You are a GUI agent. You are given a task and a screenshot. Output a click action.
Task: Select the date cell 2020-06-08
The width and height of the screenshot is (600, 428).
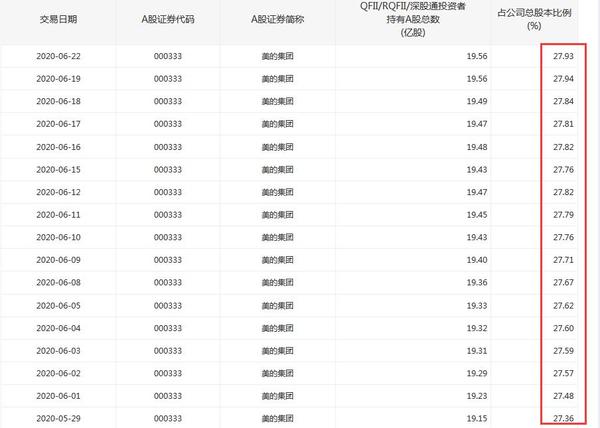pyautogui.click(x=58, y=283)
